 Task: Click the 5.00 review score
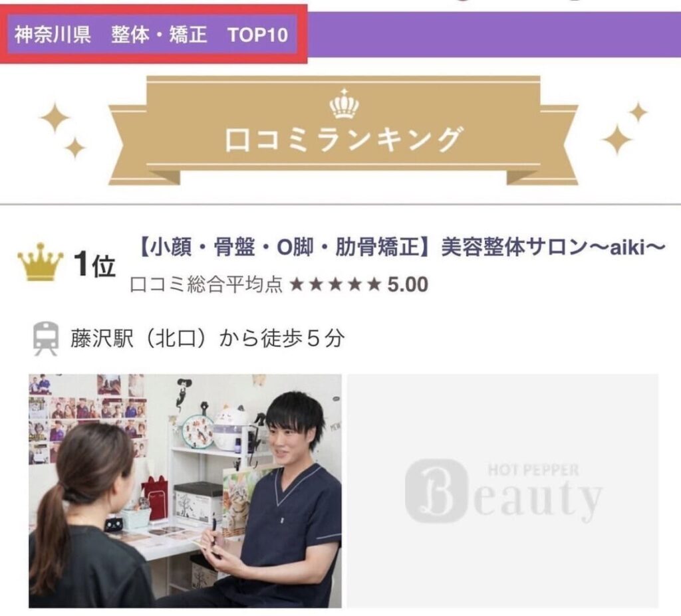pos(408,285)
